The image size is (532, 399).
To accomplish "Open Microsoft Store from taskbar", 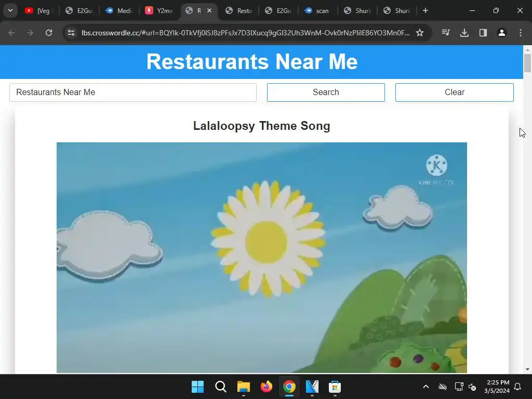I will 335,387.
